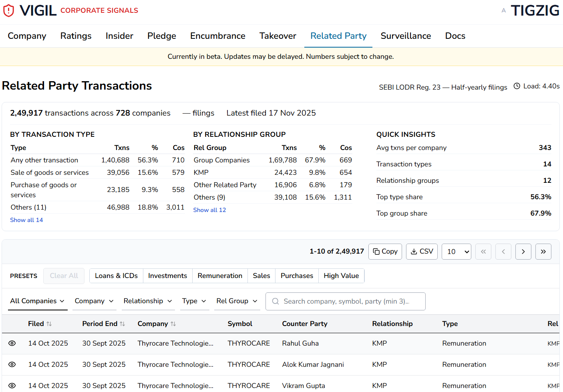
Task: Click the Symbol column header
Action: point(240,324)
